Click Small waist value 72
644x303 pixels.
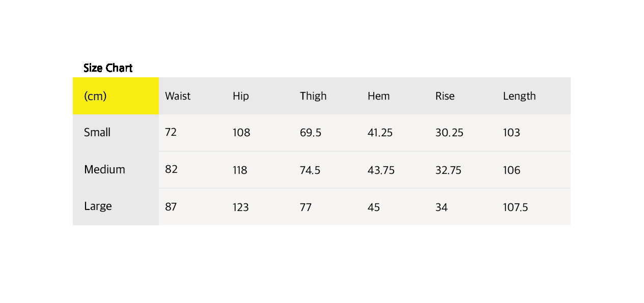[x=171, y=133]
